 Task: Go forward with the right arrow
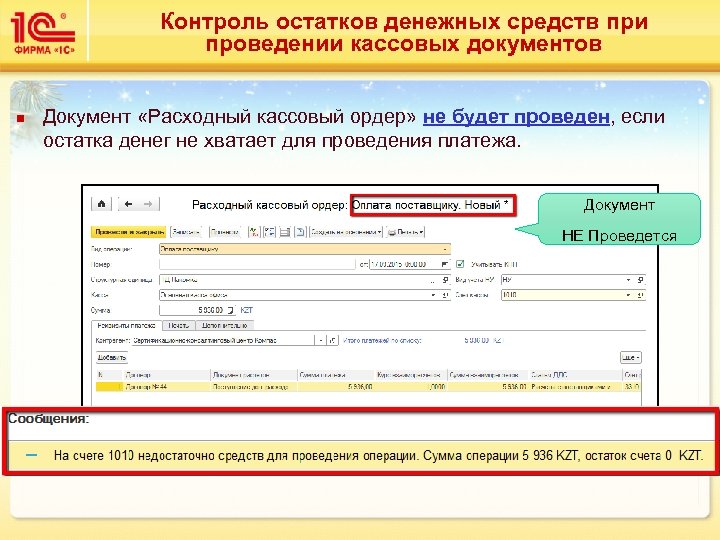(x=148, y=204)
